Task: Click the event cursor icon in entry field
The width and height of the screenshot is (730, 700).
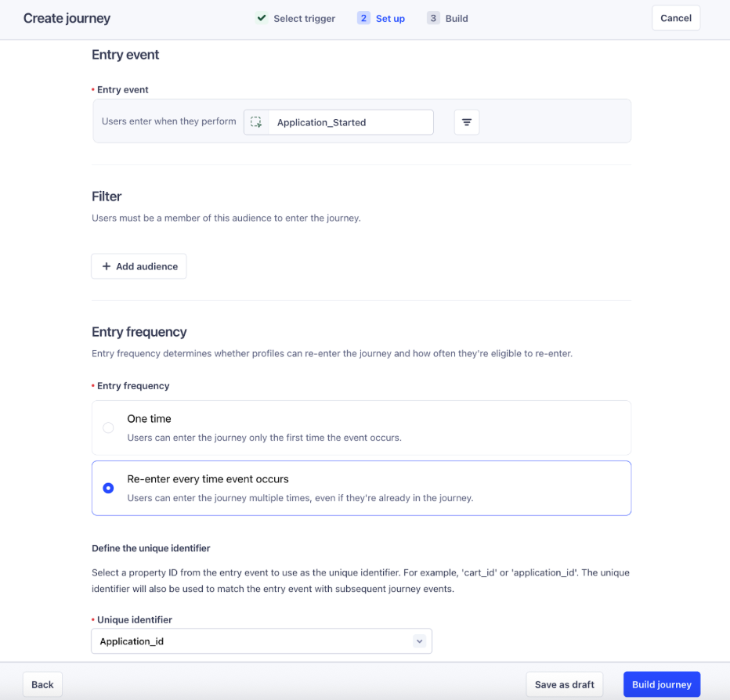Action: [x=256, y=122]
